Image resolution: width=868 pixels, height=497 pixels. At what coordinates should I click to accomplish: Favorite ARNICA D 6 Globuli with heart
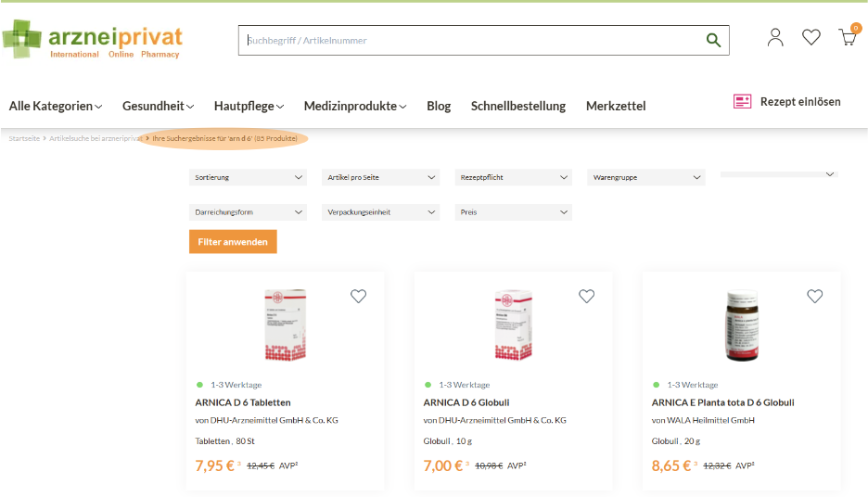(x=587, y=297)
